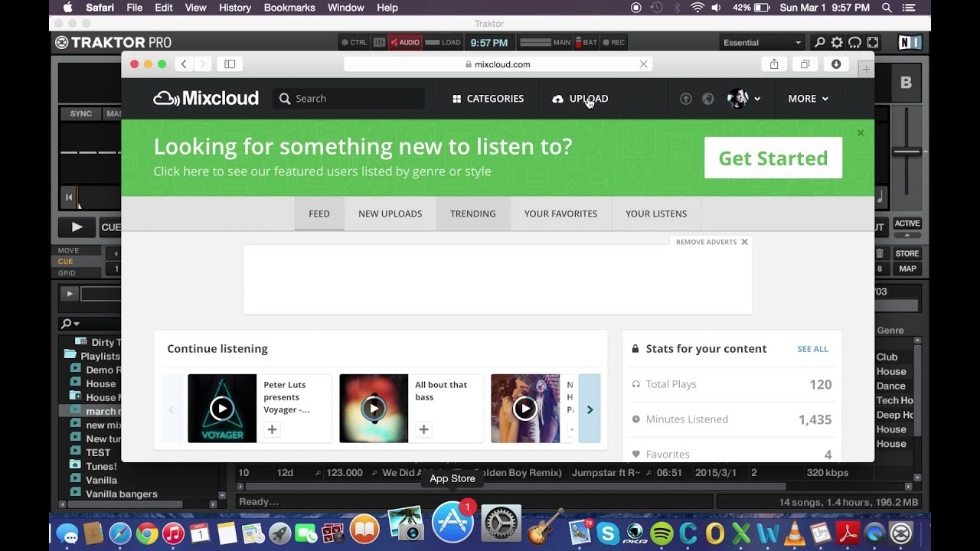The width and height of the screenshot is (980, 551).
Task: Click the MAP hotcue button in Traktor
Action: [x=907, y=269]
